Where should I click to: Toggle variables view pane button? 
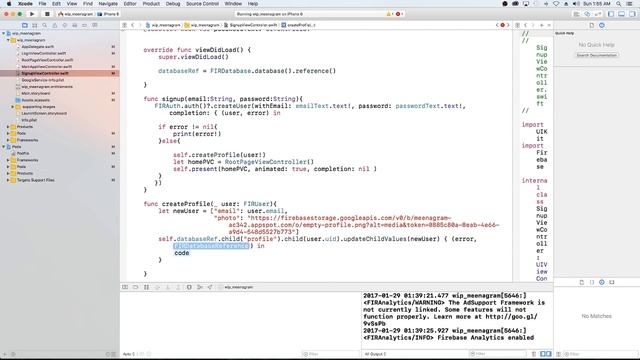[543, 354]
